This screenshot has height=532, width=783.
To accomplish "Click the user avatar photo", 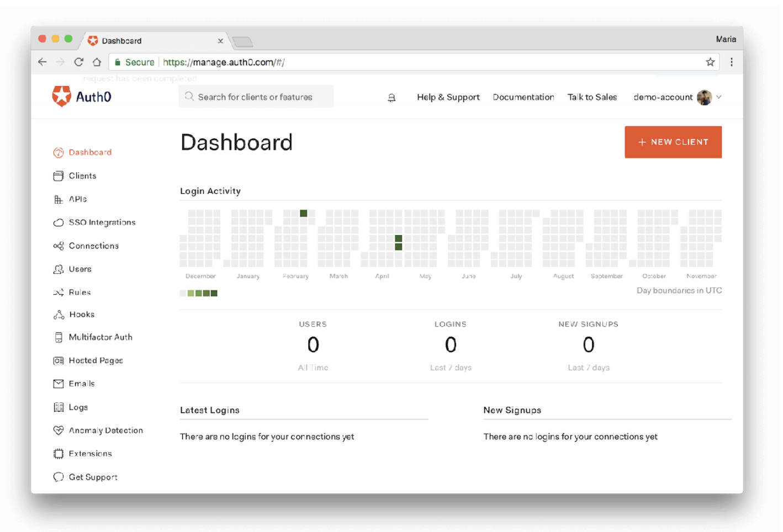I will (x=704, y=98).
